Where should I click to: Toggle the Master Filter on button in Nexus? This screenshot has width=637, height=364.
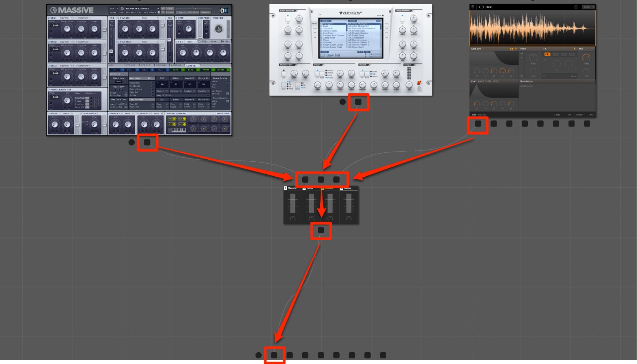pos(284,74)
